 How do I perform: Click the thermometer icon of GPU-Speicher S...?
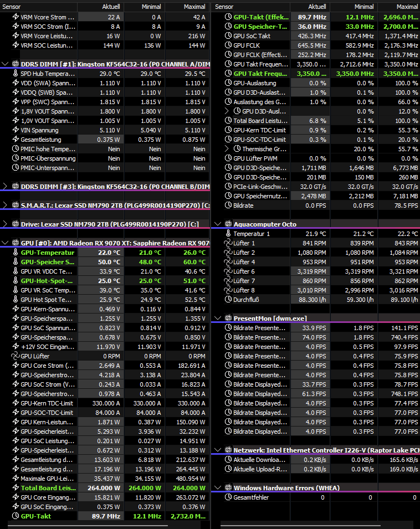[x=16, y=262]
